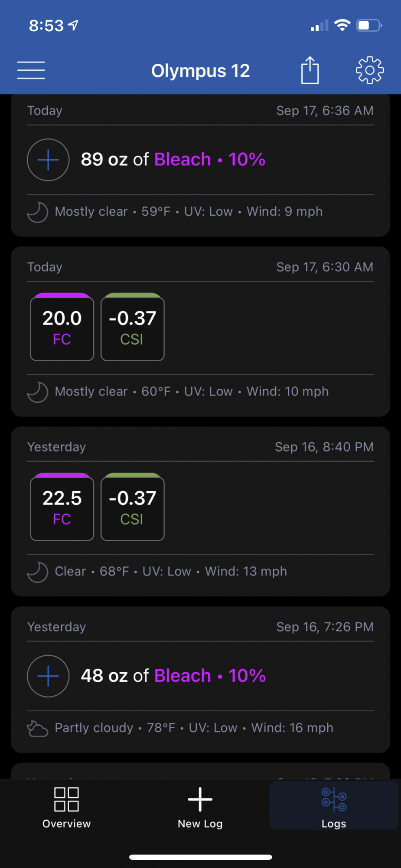Tap the share export icon
Image resolution: width=401 pixels, height=868 pixels.
tap(310, 69)
